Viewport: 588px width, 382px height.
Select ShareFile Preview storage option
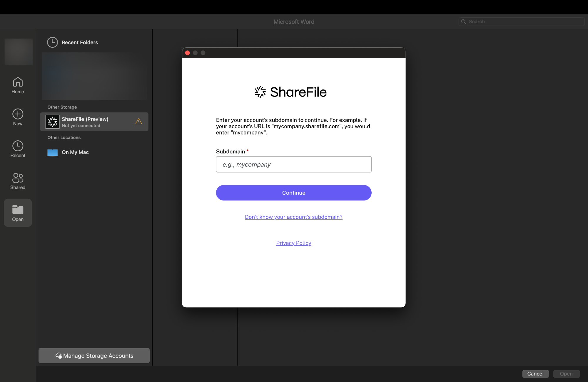tap(94, 122)
